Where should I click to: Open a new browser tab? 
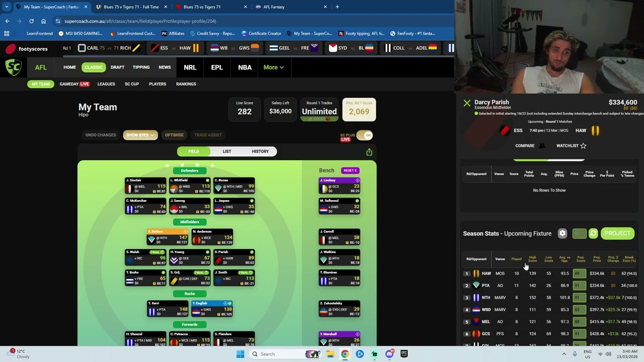(x=337, y=7)
